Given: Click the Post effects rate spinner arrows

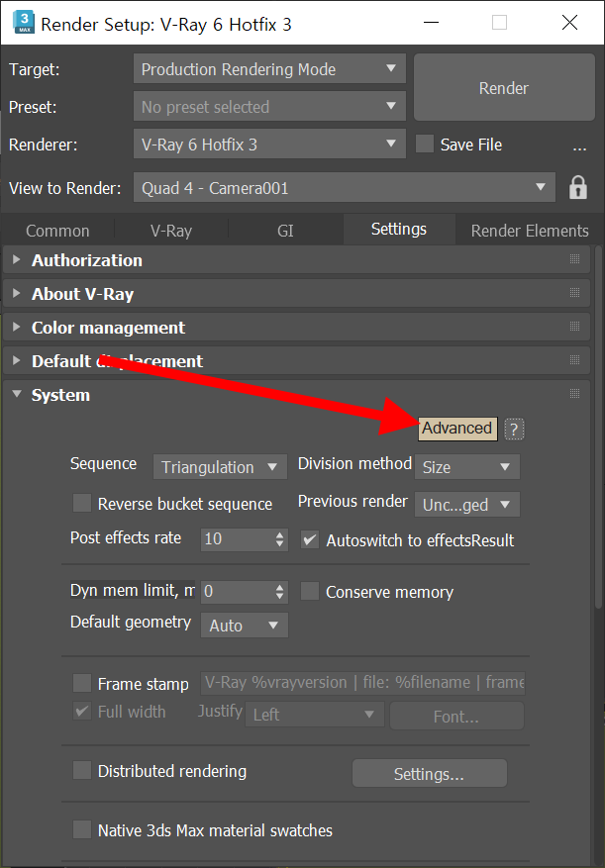Looking at the screenshot, I should click(280, 538).
